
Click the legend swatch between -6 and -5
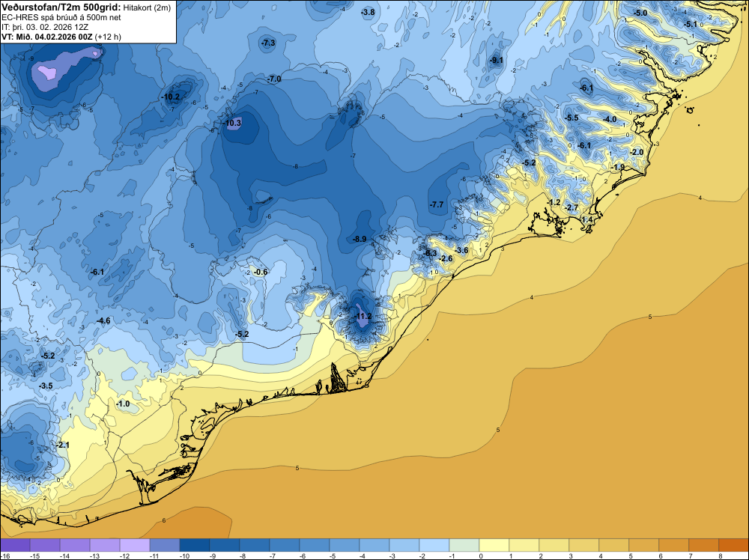tap(315, 545)
